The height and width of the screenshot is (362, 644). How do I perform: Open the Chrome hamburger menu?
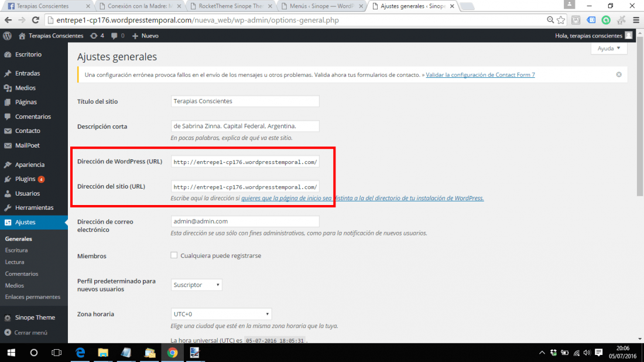tap(636, 20)
